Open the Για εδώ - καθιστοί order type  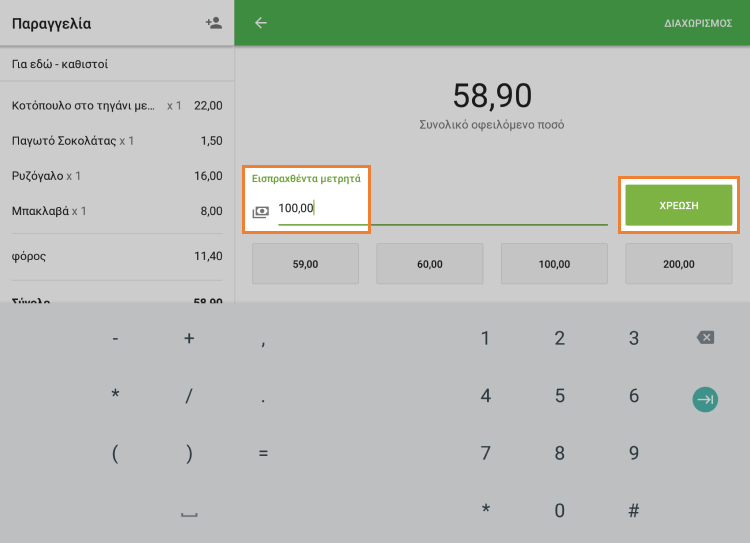point(117,64)
